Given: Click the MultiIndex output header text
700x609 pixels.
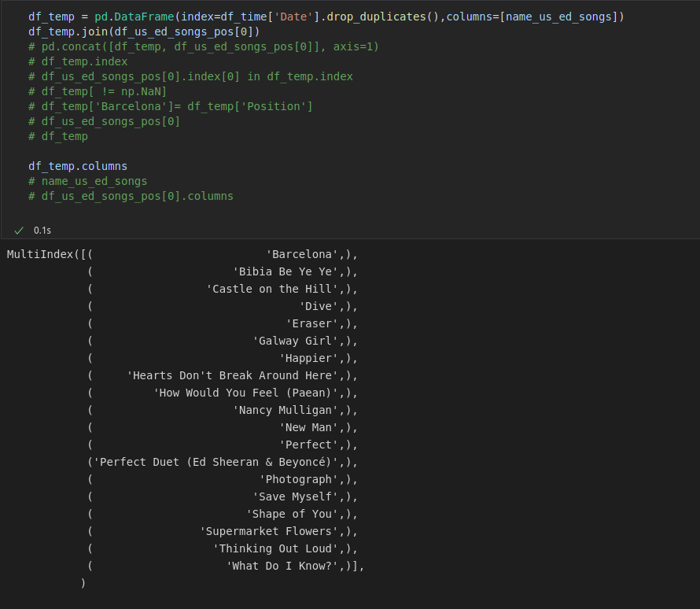Looking at the screenshot, I should (40, 254).
